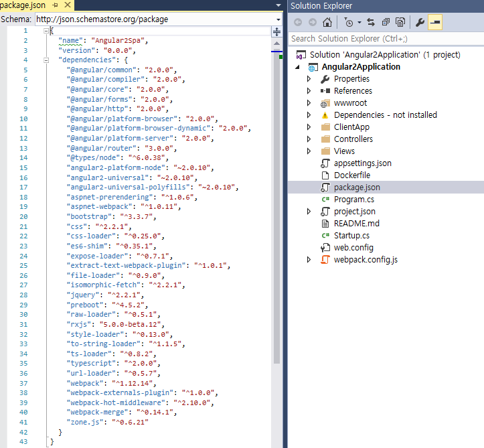Click the editor split window handle
This screenshot has height=448, width=484.
pyautogui.click(x=277, y=31)
